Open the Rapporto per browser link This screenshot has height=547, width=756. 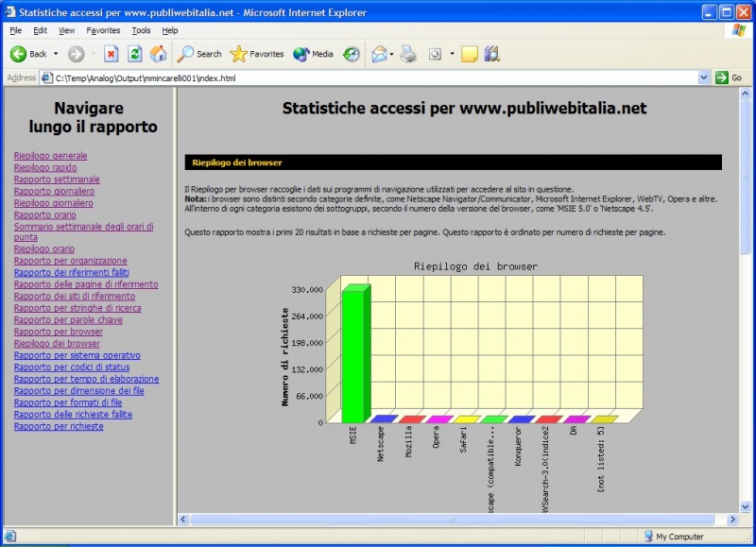tap(57, 332)
